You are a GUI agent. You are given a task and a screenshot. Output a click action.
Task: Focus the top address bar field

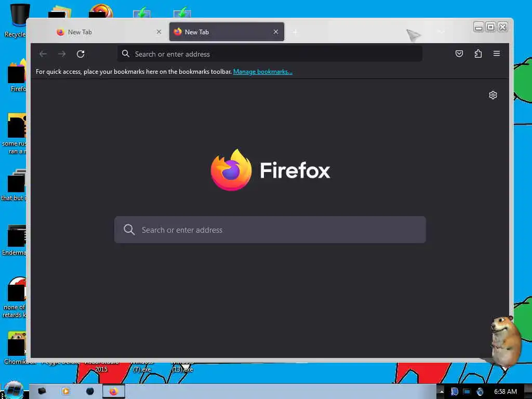click(270, 54)
